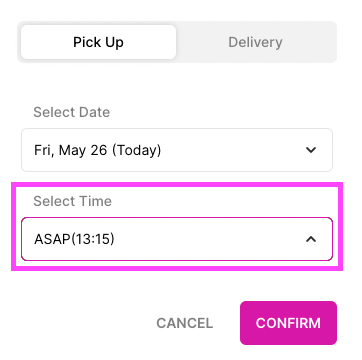Collapse the time list using the up chevron
This screenshot has width=362, height=360.
click(x=311, y=239)
